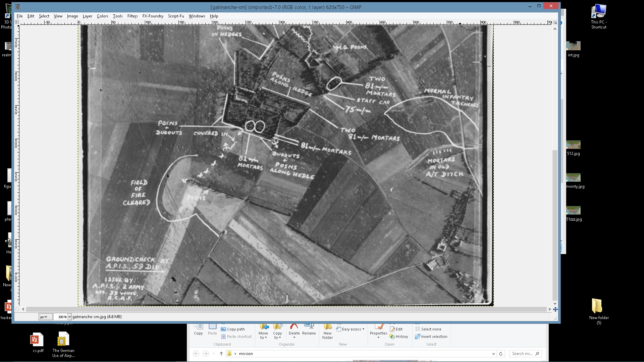The width and height of the screenshot is (644, 362).
Task: Toggle Quick Mask at canvas bottom-left
Action: click(x=17, y=309)
